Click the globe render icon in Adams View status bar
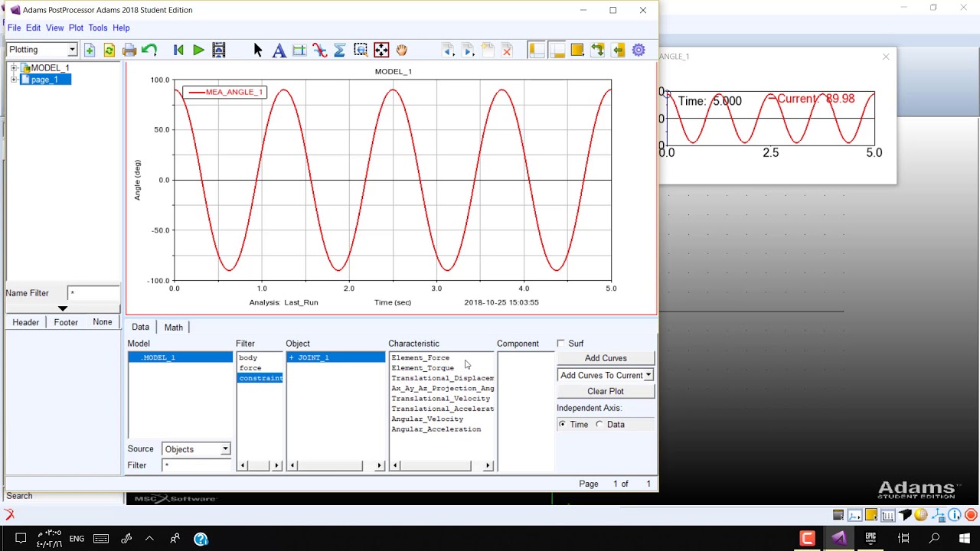The image size is (980, 551). pyautogui.click(x=921, y=515)
